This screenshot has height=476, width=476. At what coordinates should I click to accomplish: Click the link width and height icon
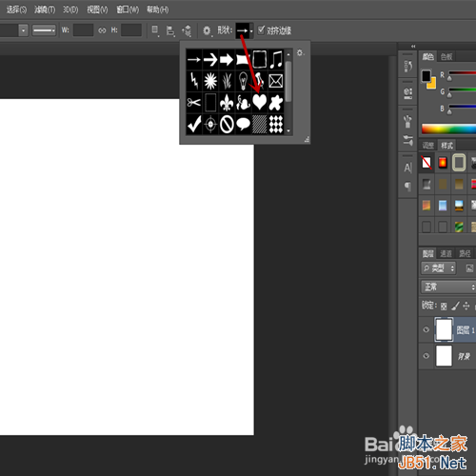[x=102, y=30]
